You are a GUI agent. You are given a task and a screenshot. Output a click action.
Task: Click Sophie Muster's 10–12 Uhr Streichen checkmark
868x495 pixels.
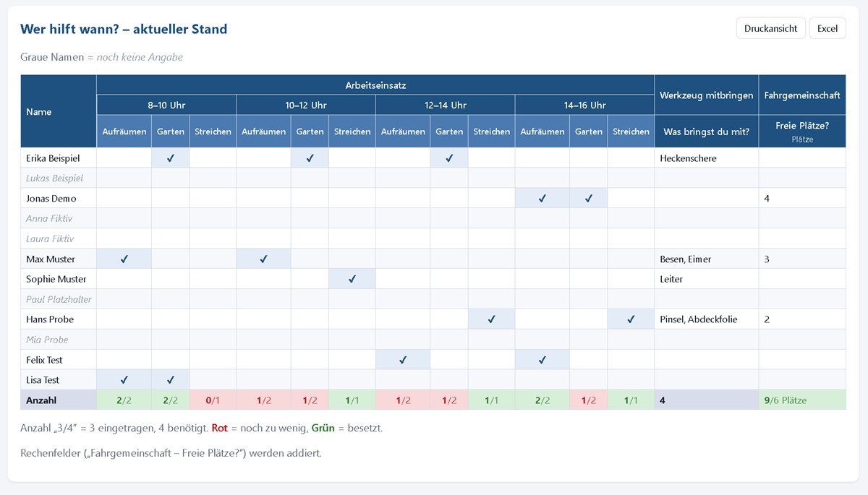coord(352,279)
